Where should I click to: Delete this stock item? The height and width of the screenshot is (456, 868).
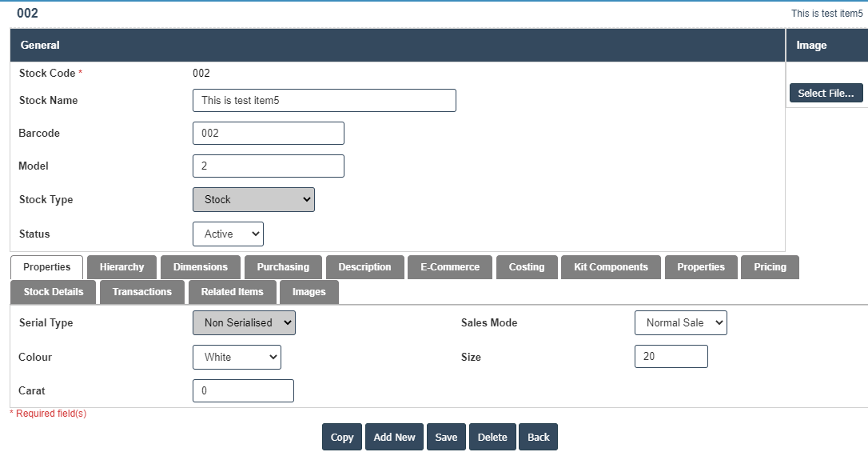[492, 438]
